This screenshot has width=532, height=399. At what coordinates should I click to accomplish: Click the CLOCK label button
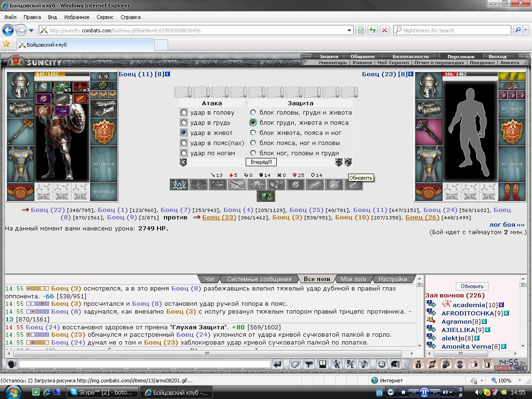click(502, 368)
